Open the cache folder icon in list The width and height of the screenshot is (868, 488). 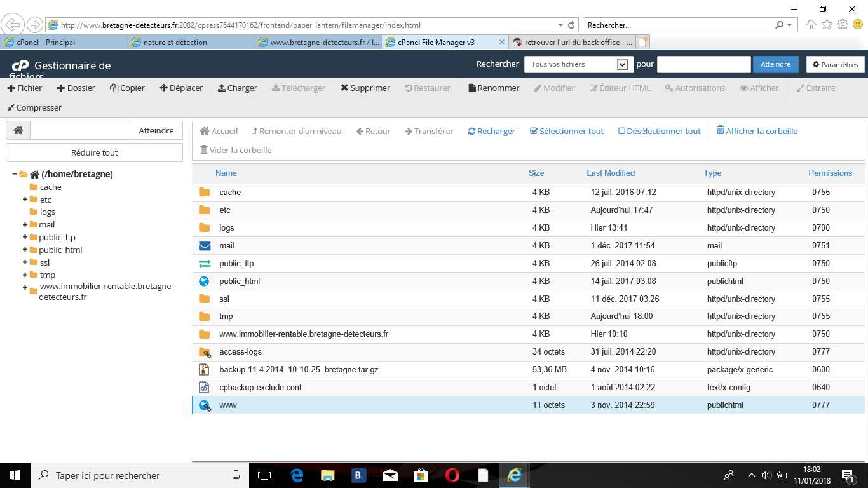(x=204, y=192)
